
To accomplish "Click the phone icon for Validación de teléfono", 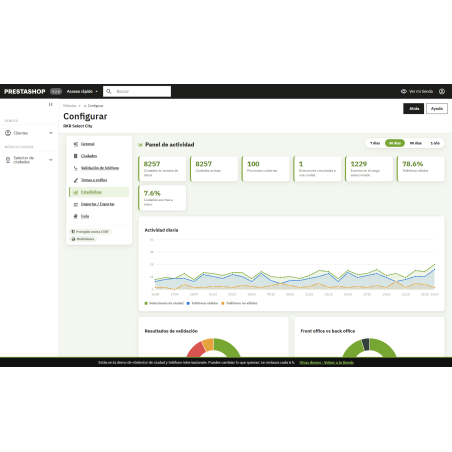I will (76, 168).
